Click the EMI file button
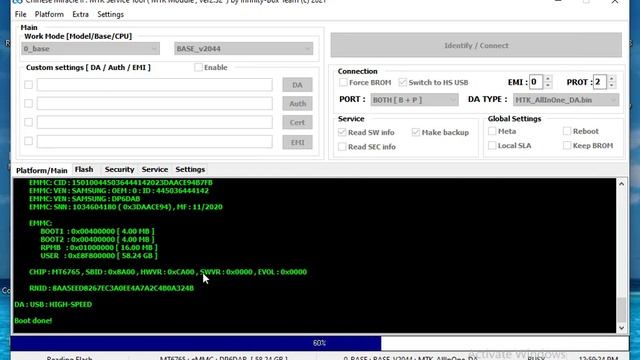The width and height of the screenshot is (640, 360). pyautogui.click(x=297, y=142)
